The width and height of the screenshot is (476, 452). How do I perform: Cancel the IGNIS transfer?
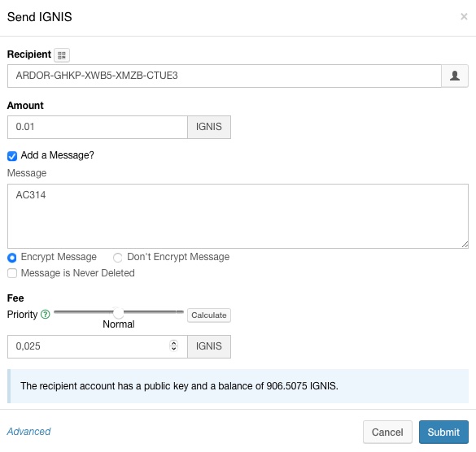[x=387, y=432]
